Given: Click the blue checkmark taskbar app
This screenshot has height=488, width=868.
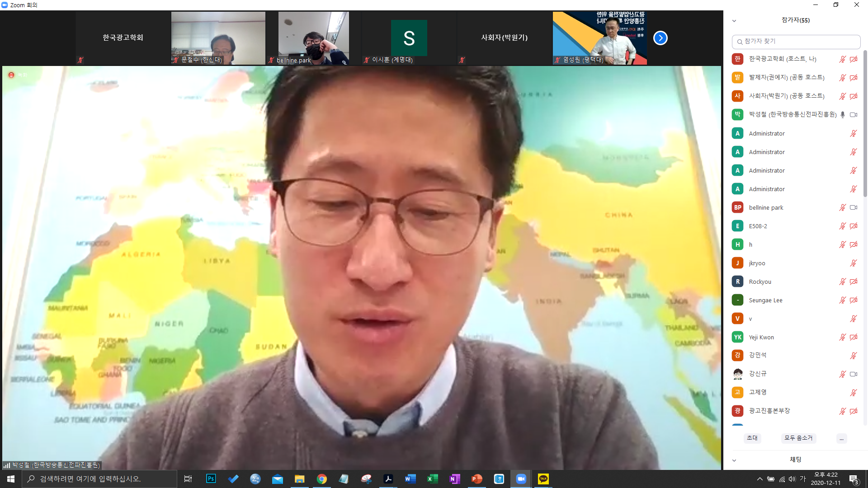Looking at the screenshot, I should click(x=233, y=479).
